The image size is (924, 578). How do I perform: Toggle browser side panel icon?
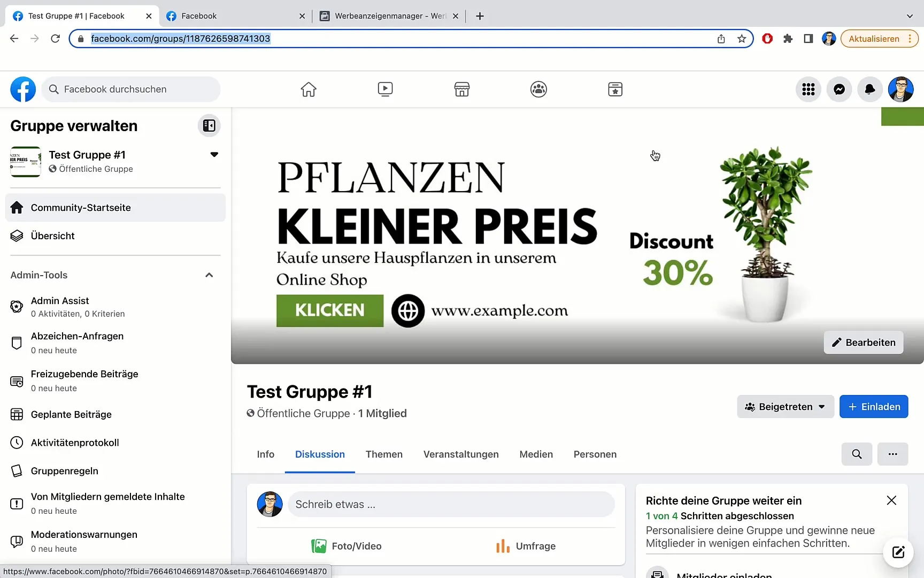coord(808,39)
